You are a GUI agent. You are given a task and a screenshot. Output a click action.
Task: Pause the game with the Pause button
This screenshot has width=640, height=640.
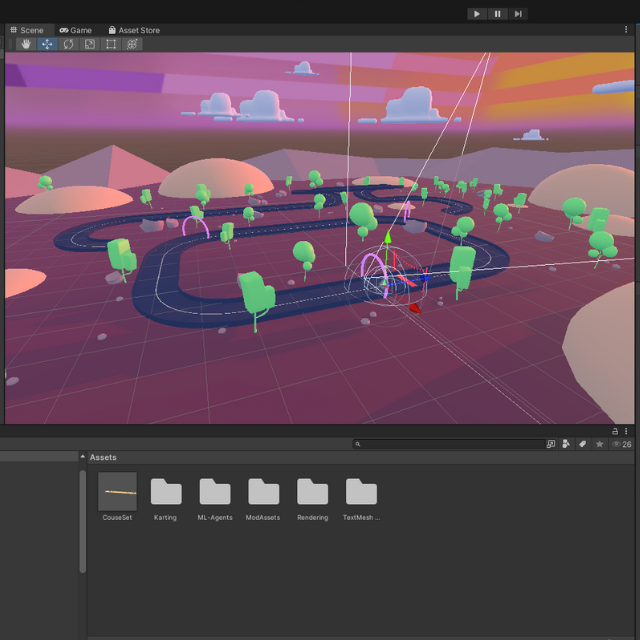pyautogui.click(x=498, y=14)
